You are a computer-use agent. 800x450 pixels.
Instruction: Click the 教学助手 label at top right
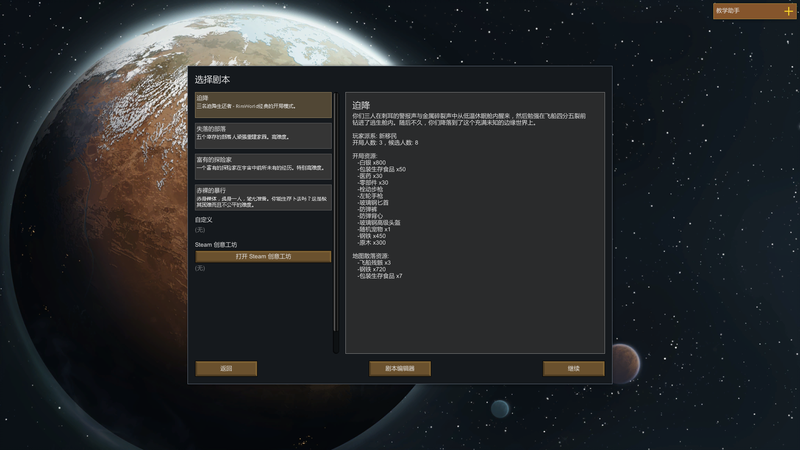[728, 11]
